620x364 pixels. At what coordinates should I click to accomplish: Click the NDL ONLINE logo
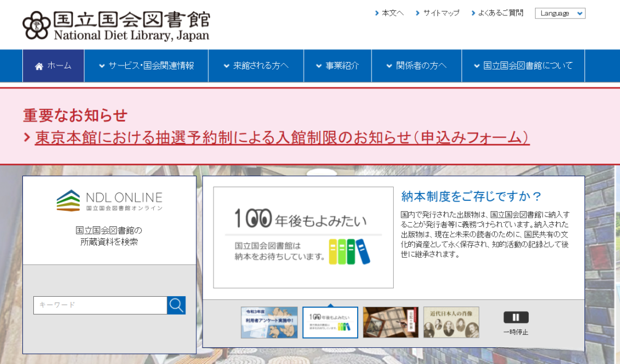tap(110, 200)
